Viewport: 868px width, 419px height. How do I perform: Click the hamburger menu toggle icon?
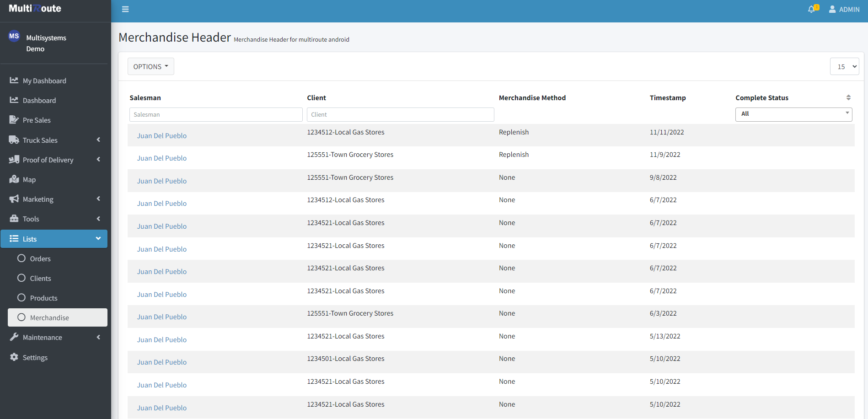125,9
